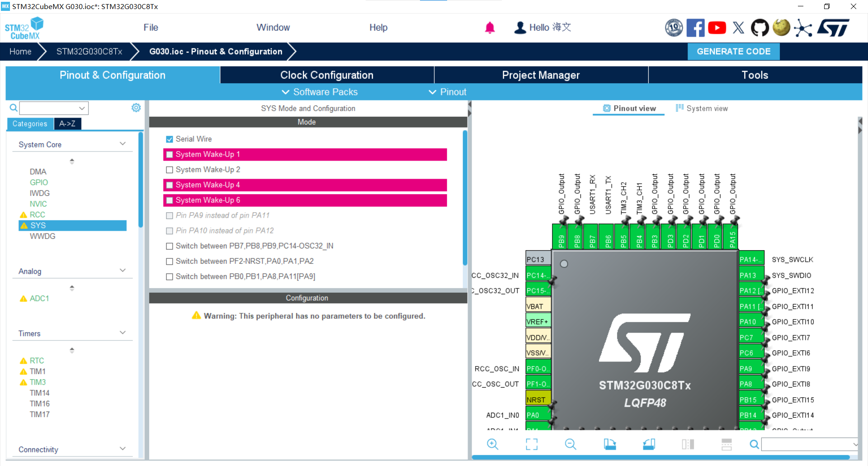This screenshot has height=466, width=868.
Task: Open the Facebook icon link
Action: [x=695, y=28]
